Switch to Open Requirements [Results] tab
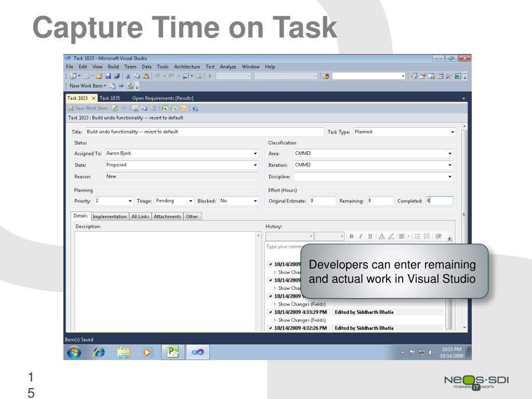The height and width of the screenshot is (399, 532). pyautogui.click(x=163, y=98)
